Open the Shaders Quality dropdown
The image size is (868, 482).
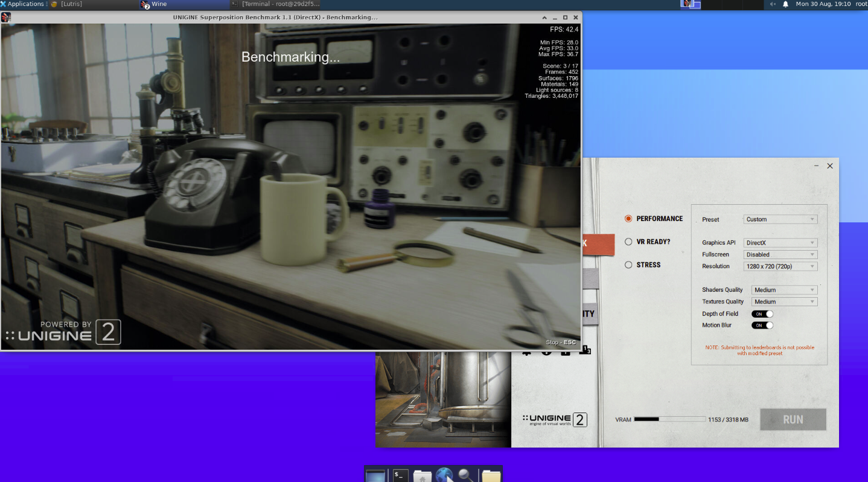785,290
